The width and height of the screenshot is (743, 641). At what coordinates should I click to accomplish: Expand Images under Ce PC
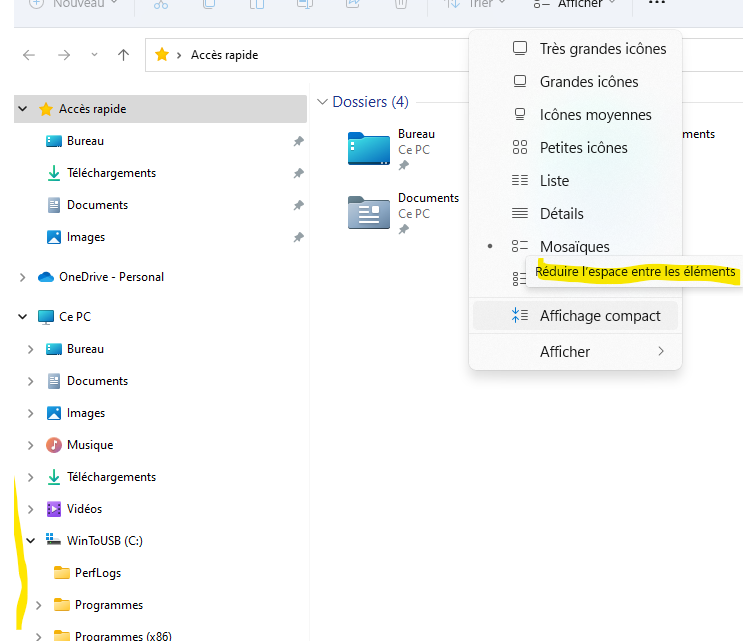click(x=30, y=413)
